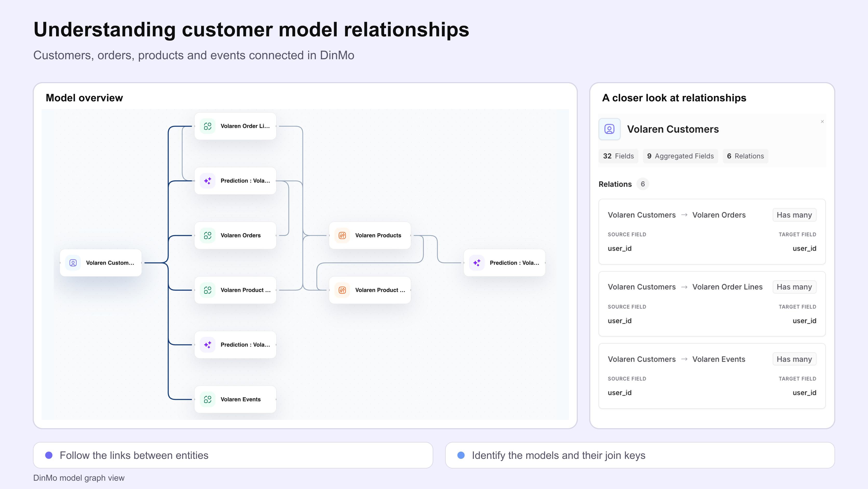The width and height of the screenshot is (868, 489).
Task: Click the sparkle icon of the Prediction node above Volaren Events
Action: tap(208, 345)
